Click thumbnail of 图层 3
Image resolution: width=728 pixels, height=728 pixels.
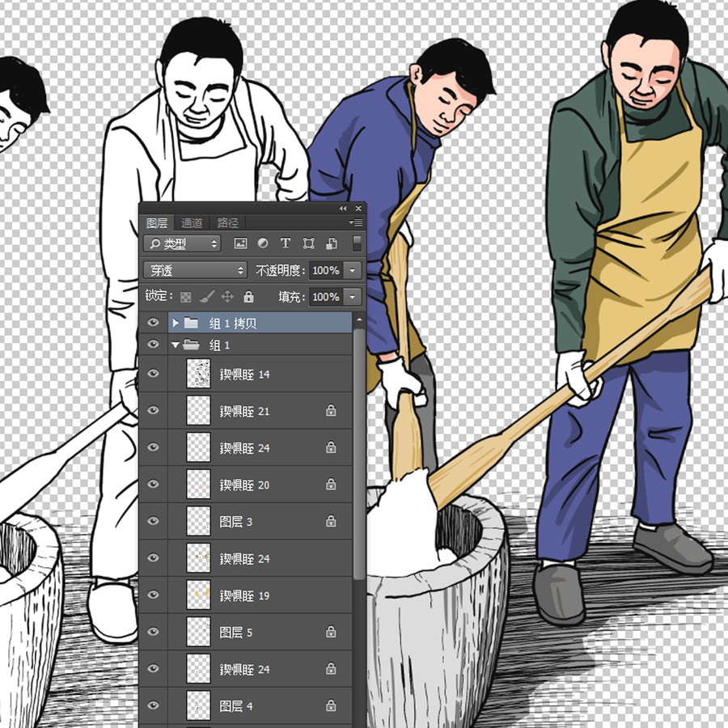pos(198,521)
